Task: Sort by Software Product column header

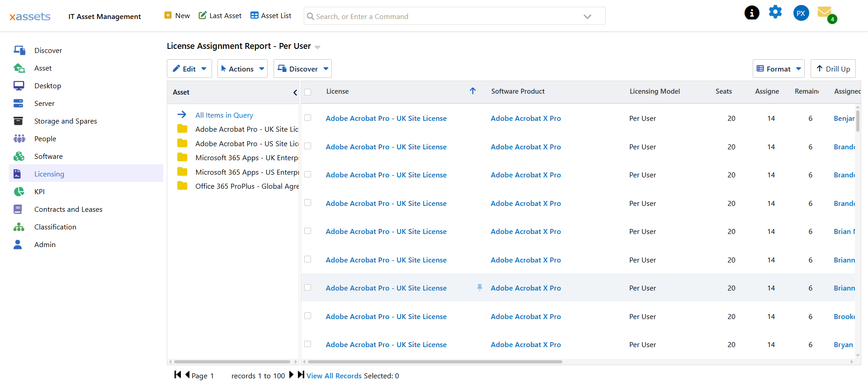Action: (518, 91)
